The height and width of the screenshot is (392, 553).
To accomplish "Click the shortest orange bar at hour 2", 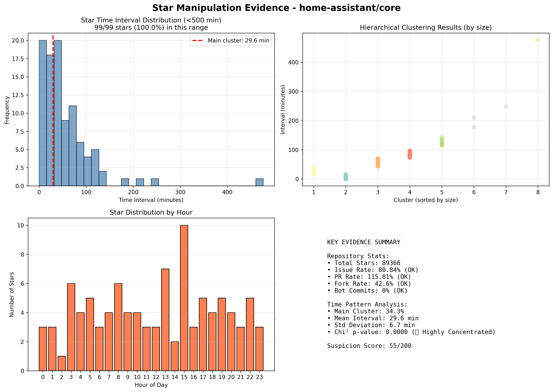I will point(62,363).
